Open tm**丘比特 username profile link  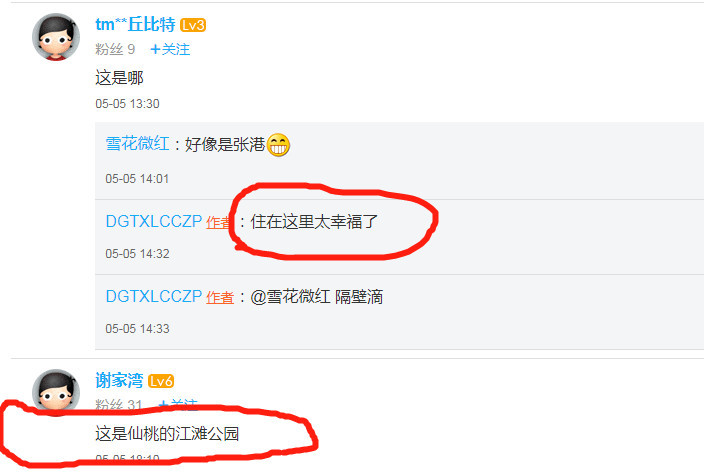(x=135, y=25)
